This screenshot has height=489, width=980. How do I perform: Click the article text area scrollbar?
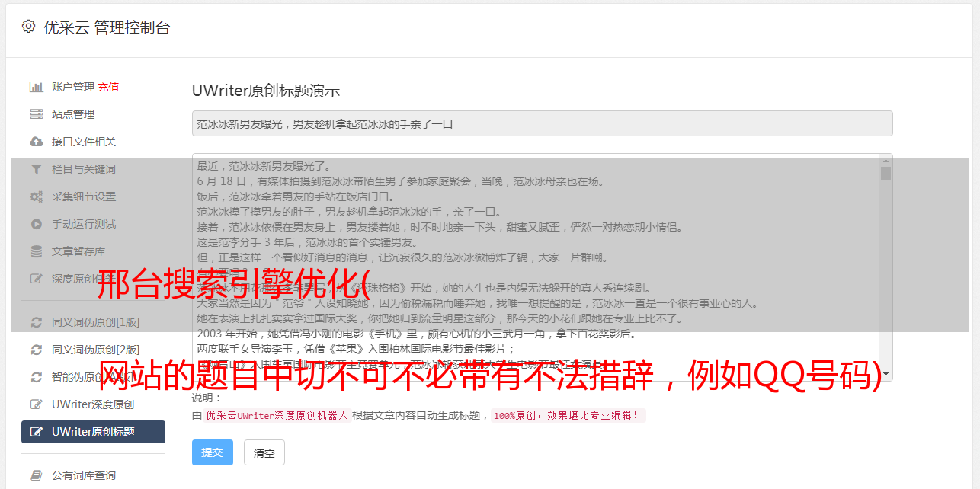(x=886, y=267)
